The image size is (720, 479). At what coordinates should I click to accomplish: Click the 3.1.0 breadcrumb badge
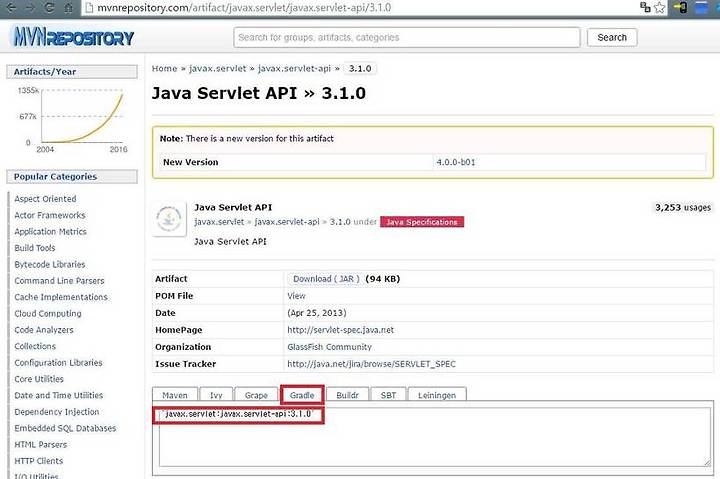(x=360, y=68)
